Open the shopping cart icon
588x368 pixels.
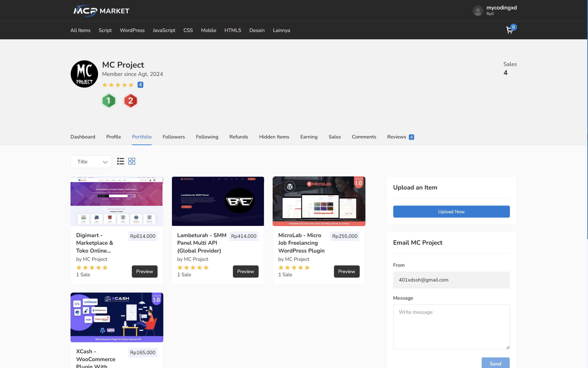[509, 30]
